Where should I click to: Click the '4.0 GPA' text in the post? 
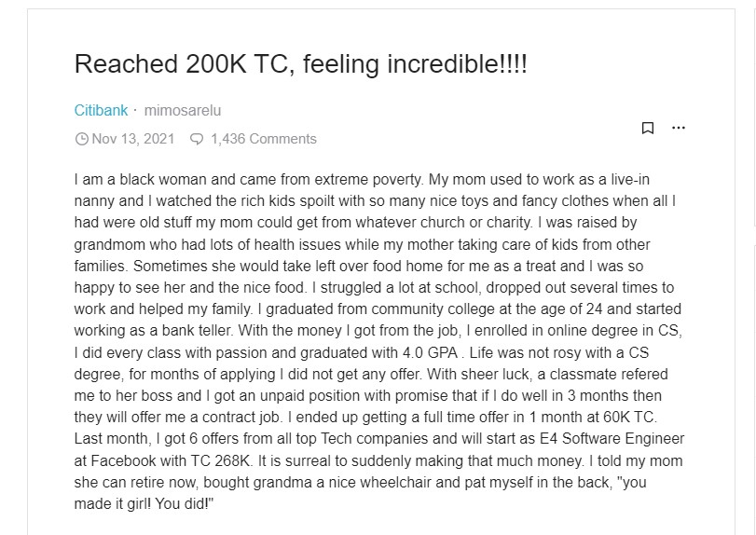(x=380, y=351)
